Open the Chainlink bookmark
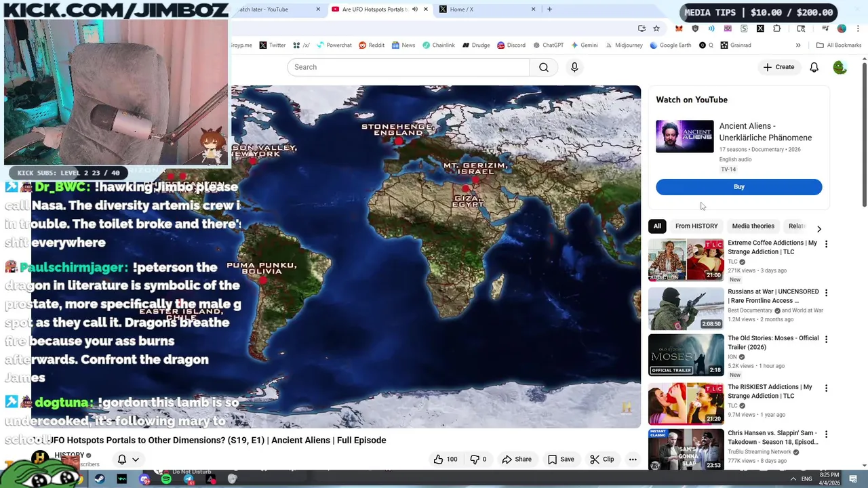This screenshot has height=488, width=868. tap(438, 45)
